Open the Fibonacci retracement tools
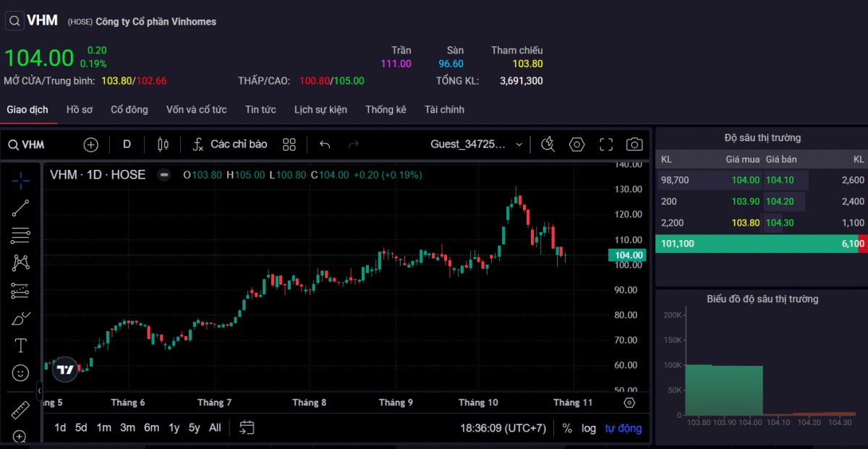Image resolution: width=868 pixels, height=449 pixels. coord(20,235)
